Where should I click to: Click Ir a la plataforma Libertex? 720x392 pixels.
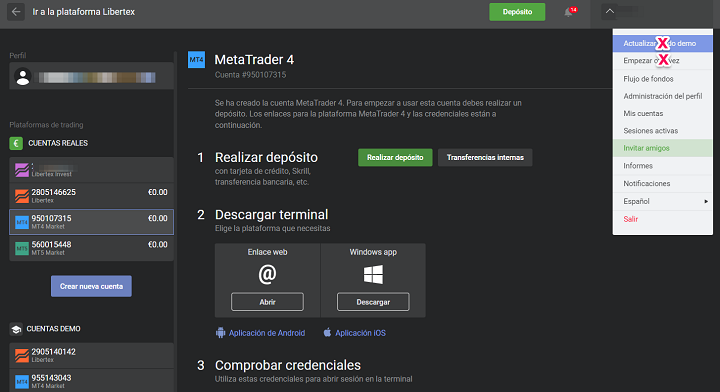[84, 12]
